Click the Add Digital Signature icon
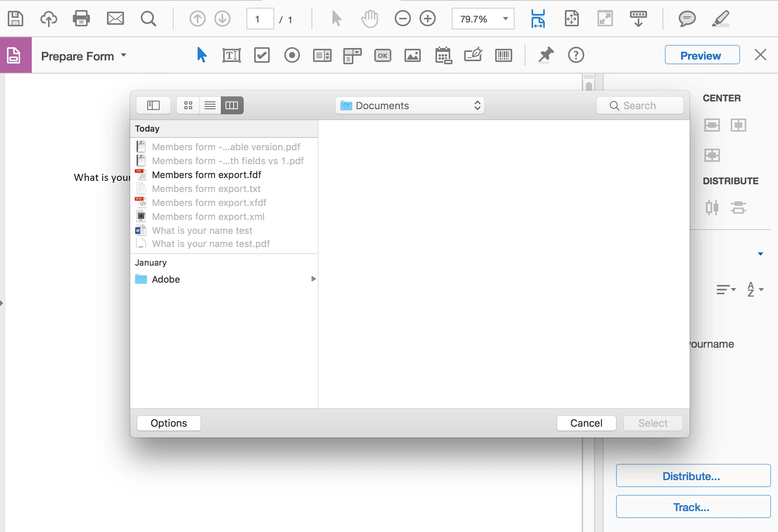The image size is (778, 532). click(473, 55)
